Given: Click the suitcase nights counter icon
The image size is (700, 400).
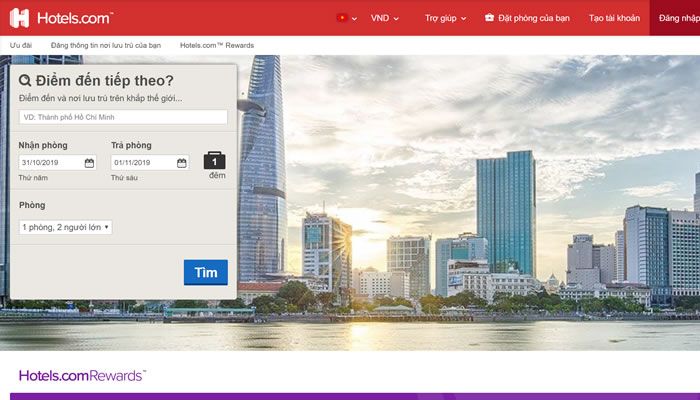Looking at the screenshot, I should (215, 161).
